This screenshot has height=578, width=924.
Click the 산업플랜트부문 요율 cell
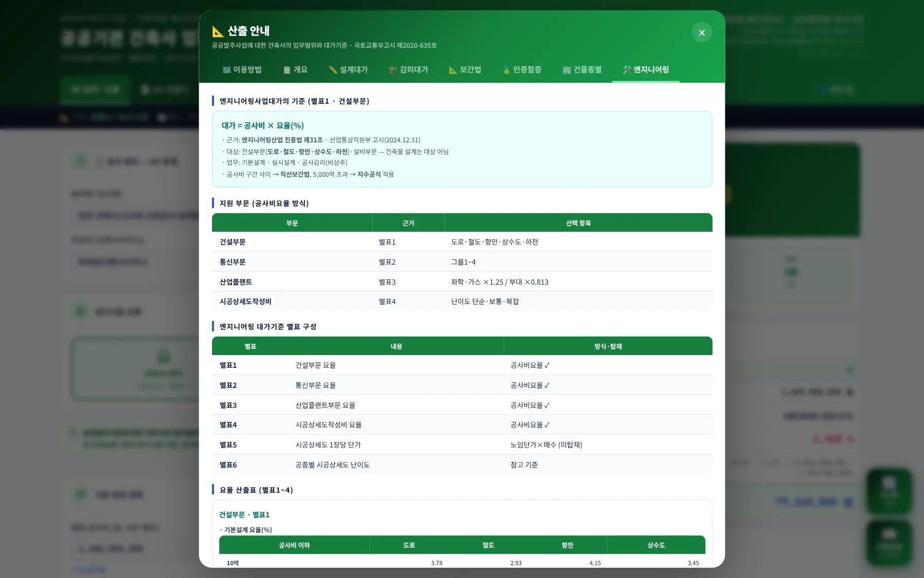tap(325, 405)
